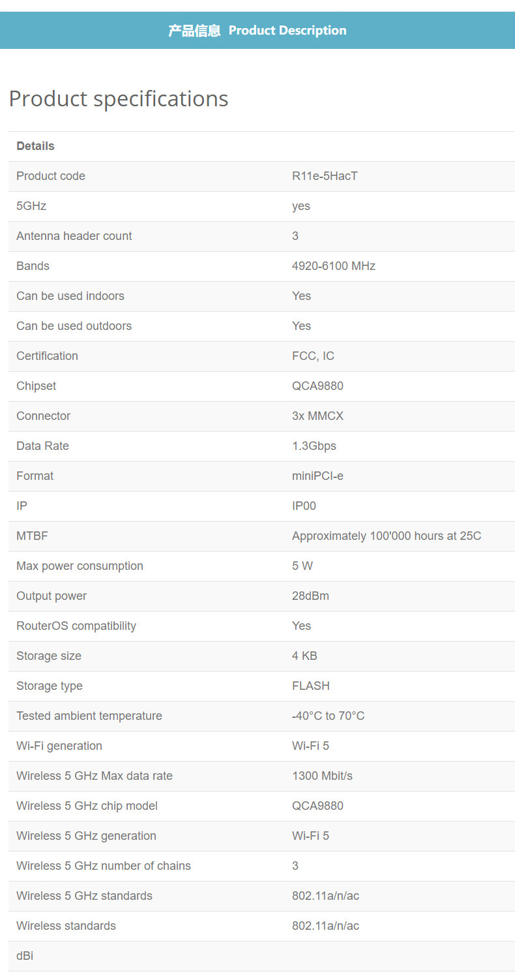Click the dBi row label
The image size is (515, 980).
25,956
